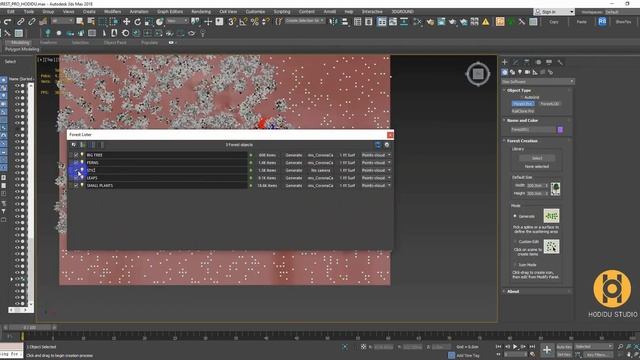Select the Custom Edit radio button
The width and height of the screenshot is (640, 360).
[515, 242]
